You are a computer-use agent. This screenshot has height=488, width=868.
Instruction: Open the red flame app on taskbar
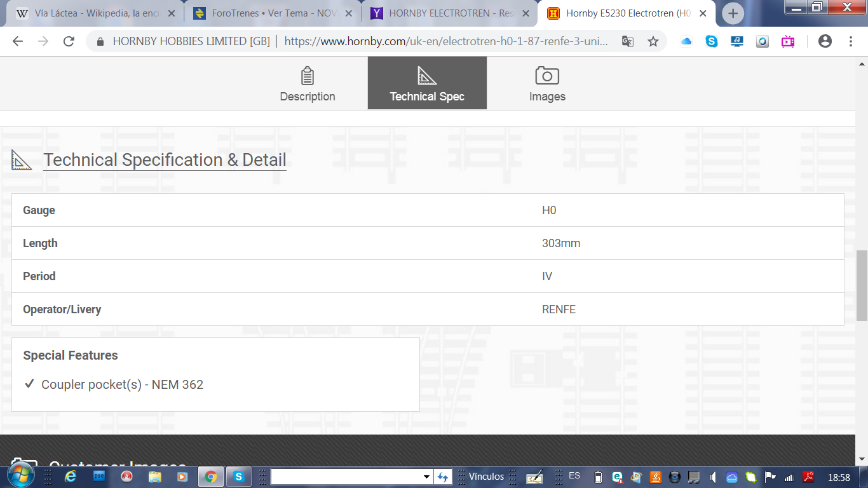coord(126,477)
